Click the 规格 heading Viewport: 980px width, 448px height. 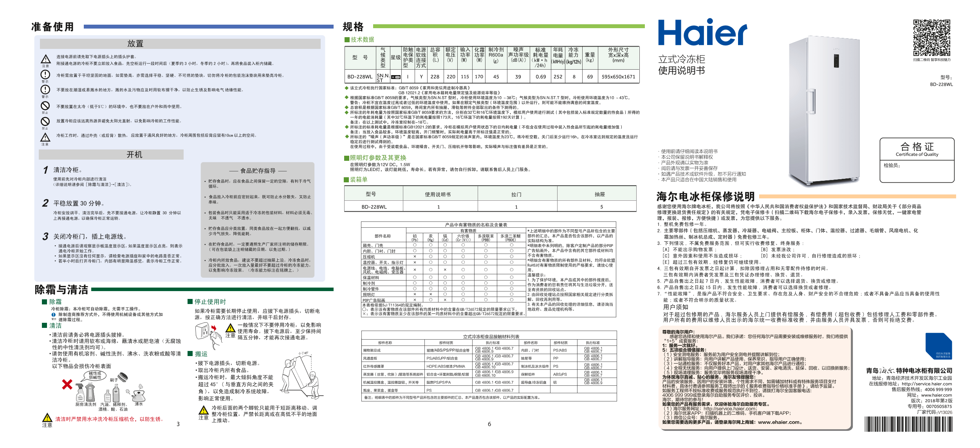point(353,27)
